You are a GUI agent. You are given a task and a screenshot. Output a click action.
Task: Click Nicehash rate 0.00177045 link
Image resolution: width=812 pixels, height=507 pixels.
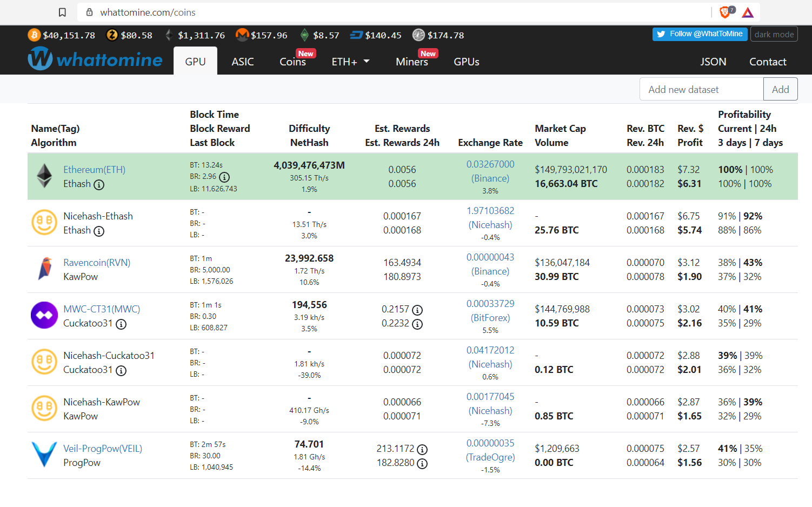click(x=490, y=397)
